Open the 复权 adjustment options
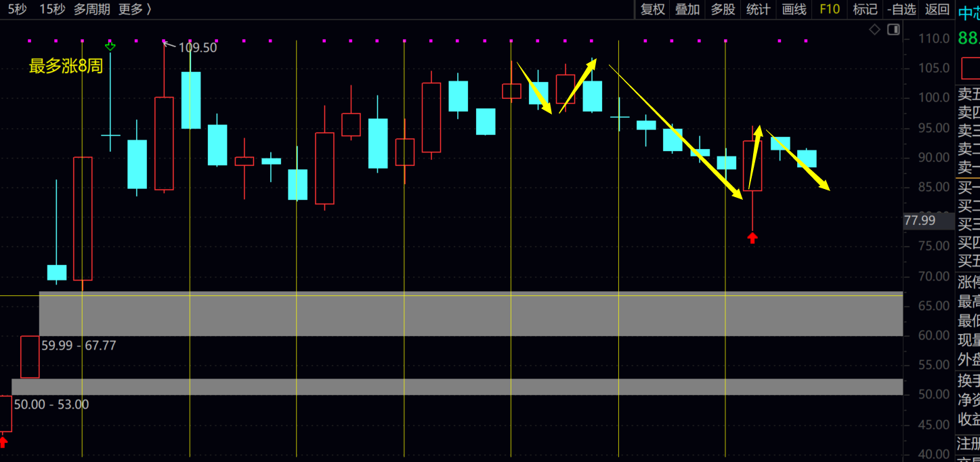 point(653,9)
